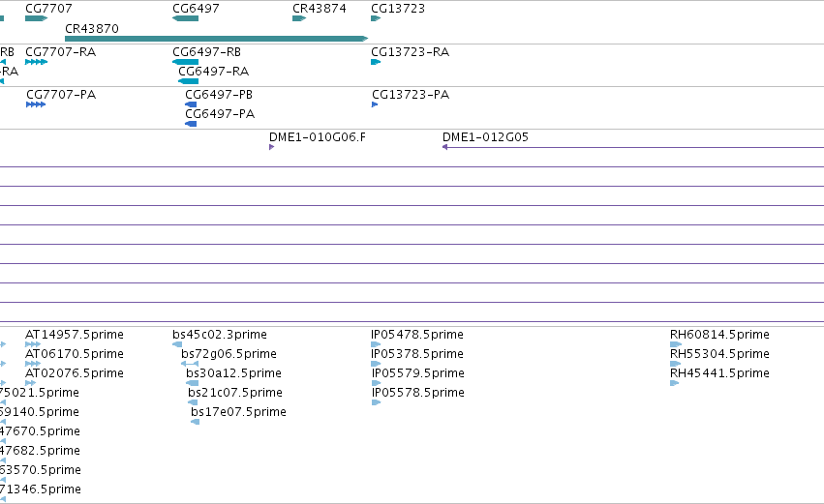This screenshot has height=504, width=824.
Task: Click the CG6497 gene arrow glyph
Action: (x=186, y=18)
